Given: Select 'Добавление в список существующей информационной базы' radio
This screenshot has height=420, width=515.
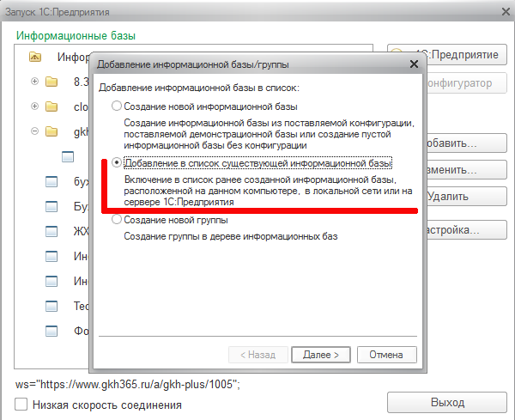Looking at the screenshot, I should pyautogui.click(x=116, y=162).
